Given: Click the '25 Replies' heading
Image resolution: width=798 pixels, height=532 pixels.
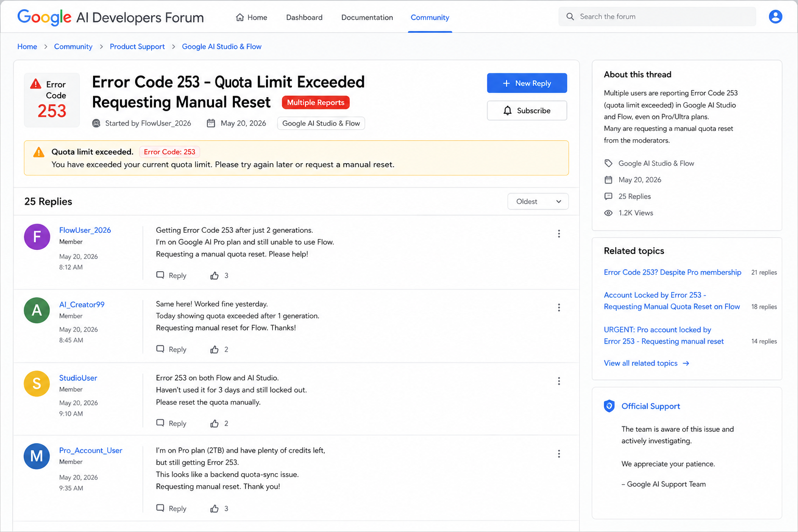Looking at the screenshot, I should point(48,202).
